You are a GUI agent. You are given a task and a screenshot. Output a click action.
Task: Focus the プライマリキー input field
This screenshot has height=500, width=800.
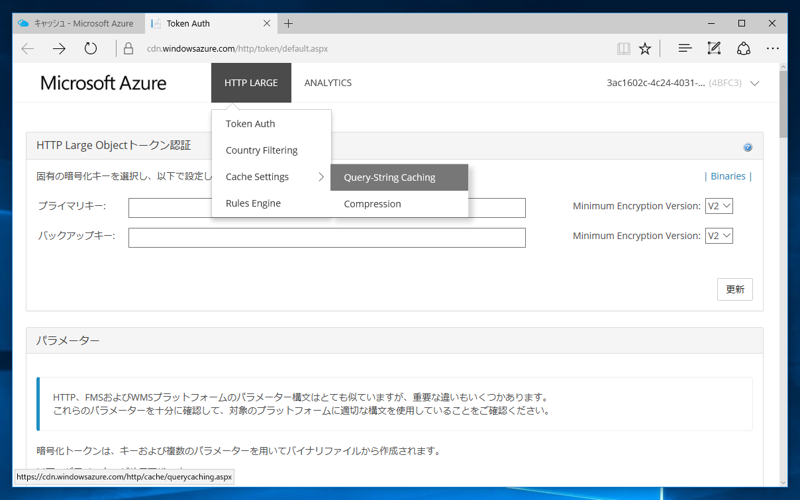tap(327, 208)
